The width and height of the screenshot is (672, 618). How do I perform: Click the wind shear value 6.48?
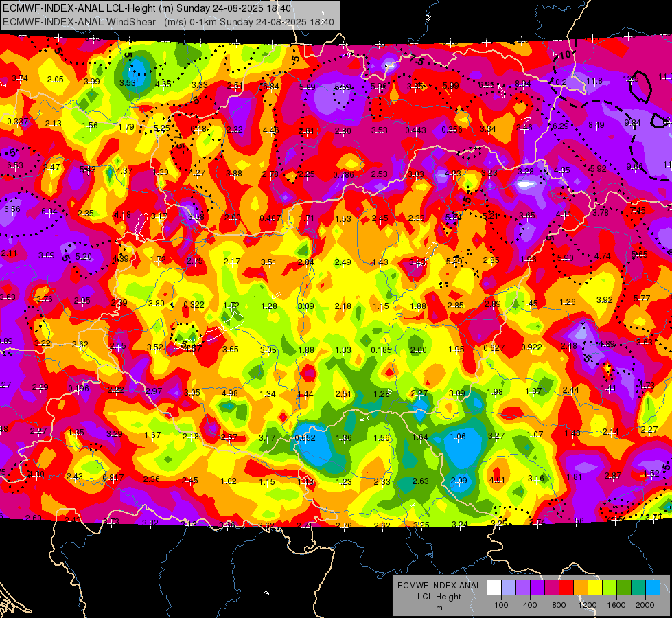pyautogui.click(x=198, y=129)
